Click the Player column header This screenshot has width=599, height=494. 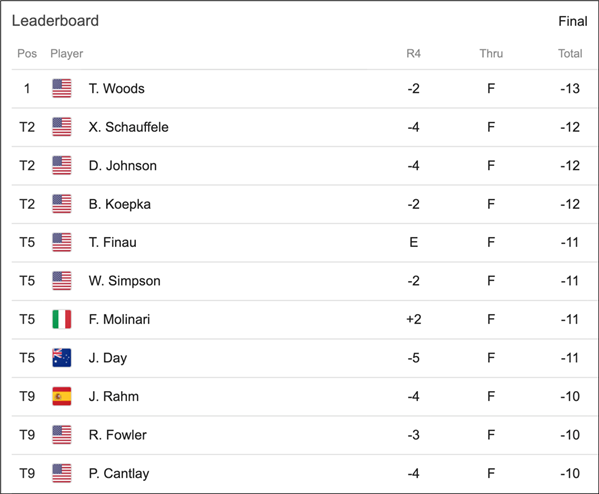point(66,53)
